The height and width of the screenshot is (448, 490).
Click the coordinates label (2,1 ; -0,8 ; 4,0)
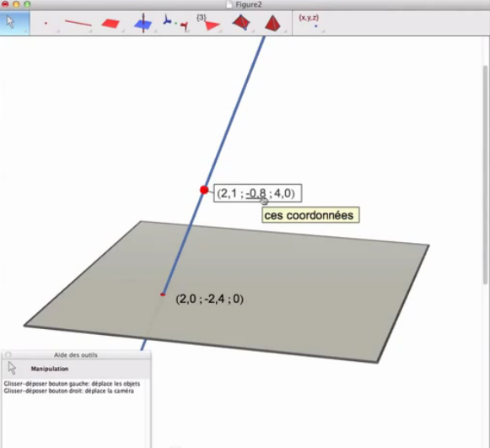[x=257, y=193]
